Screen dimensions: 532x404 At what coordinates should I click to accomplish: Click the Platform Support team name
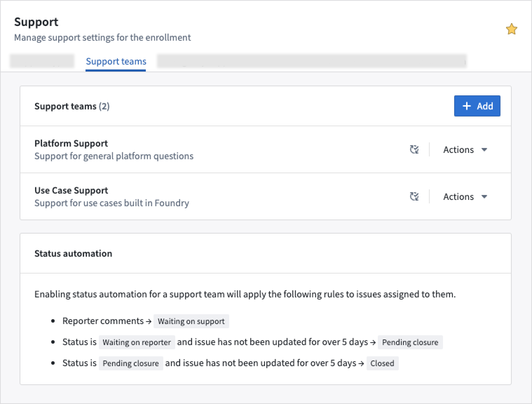(71, 143)
